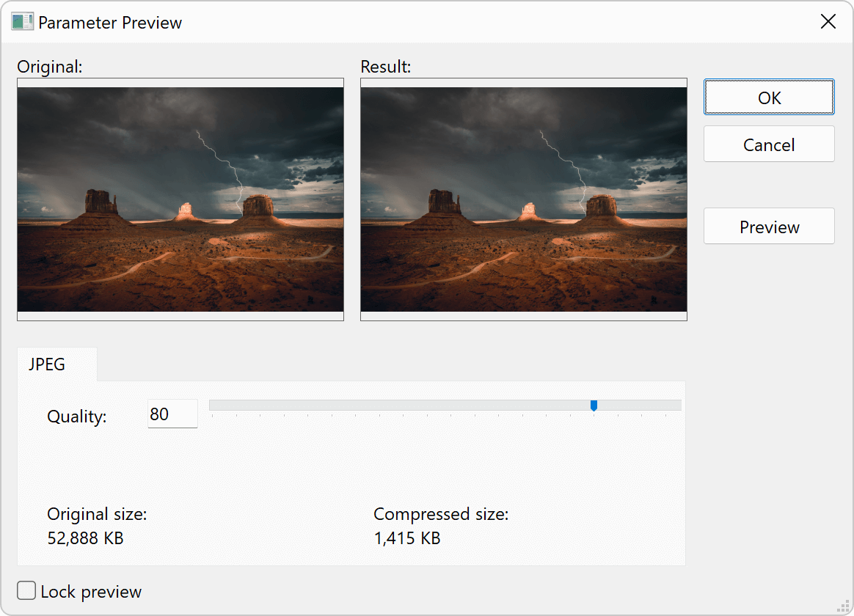Click the Preview button
This screenshot has width=854, height=616.
click(768, 227)
